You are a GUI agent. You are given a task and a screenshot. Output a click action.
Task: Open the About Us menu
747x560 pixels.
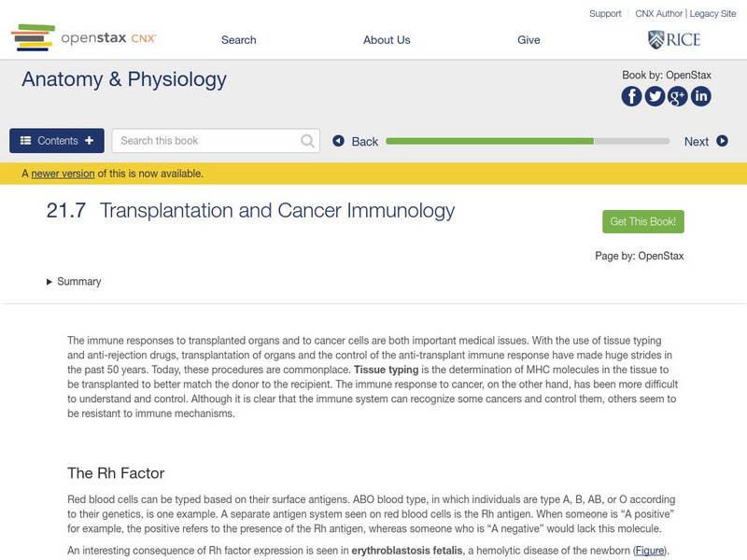pyautogui.click(x=387, y=39)
